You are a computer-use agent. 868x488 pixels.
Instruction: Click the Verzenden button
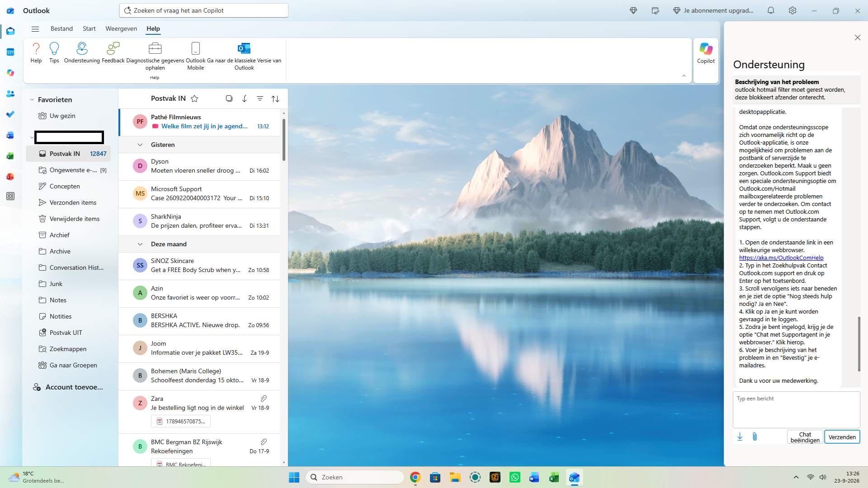point(842,437)
